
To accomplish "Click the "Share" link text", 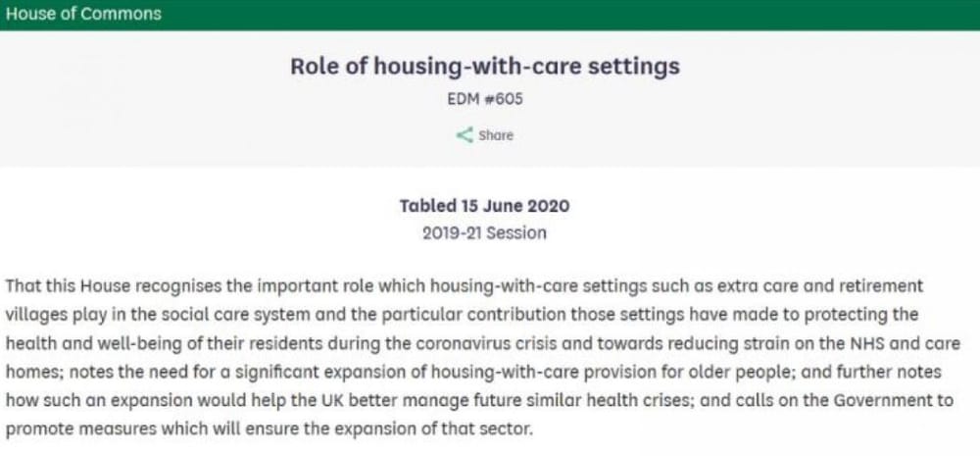I will click(496, 135).
